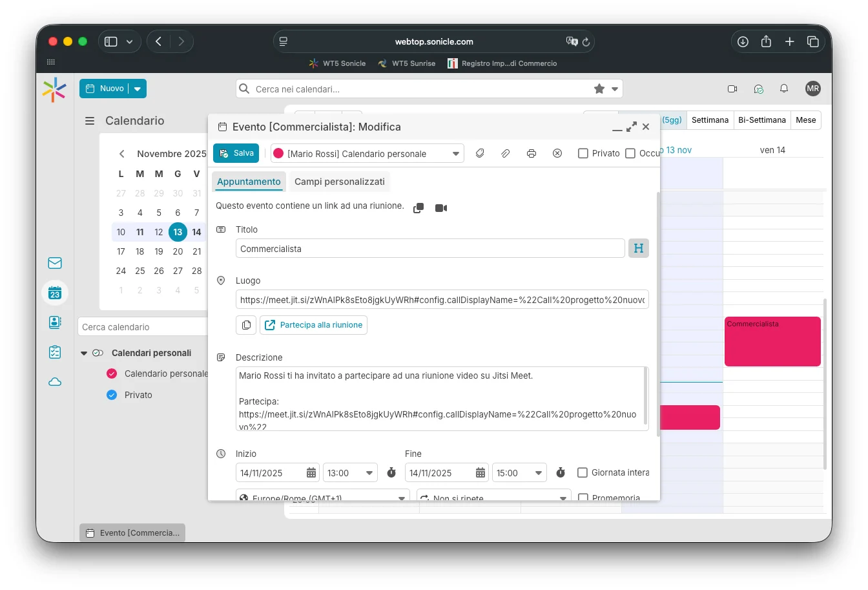Click the paperclip attachment icon

[506, 153]
